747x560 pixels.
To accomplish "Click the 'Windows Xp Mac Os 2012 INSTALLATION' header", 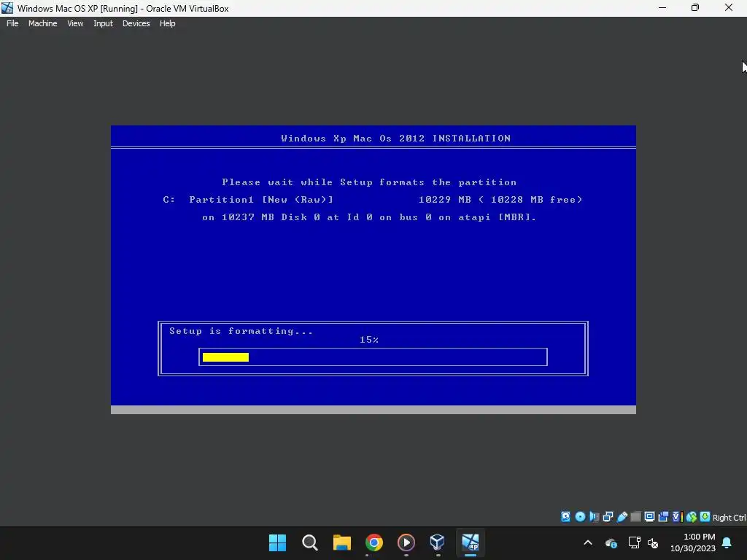I will coord(395,139).
